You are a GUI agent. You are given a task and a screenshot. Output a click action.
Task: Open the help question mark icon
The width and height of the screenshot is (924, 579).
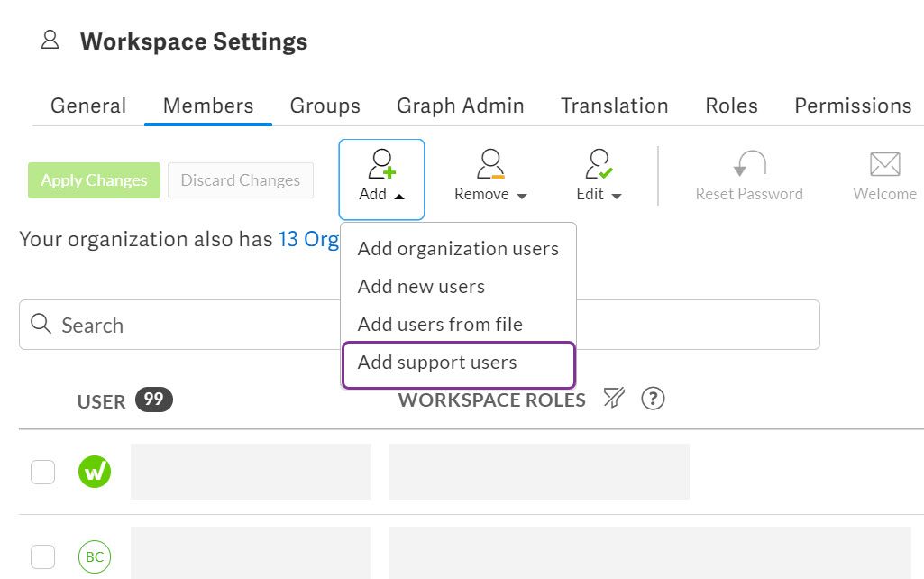[x=653, y=398]
